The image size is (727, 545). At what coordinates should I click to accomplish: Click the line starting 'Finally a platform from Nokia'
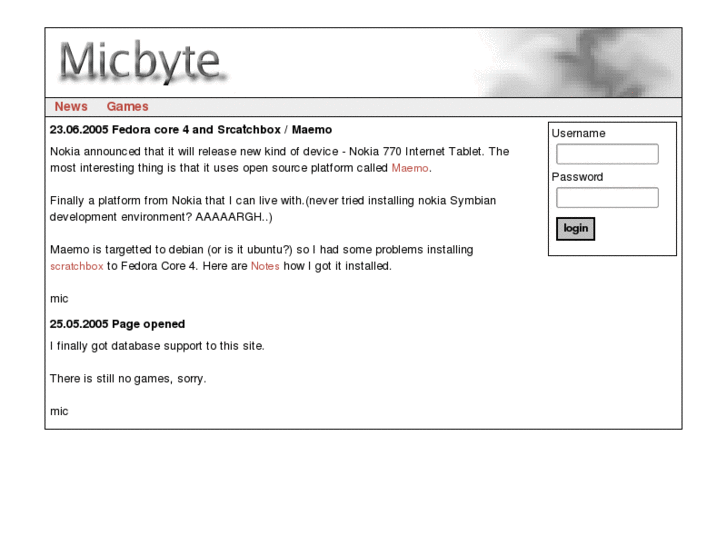273,201
